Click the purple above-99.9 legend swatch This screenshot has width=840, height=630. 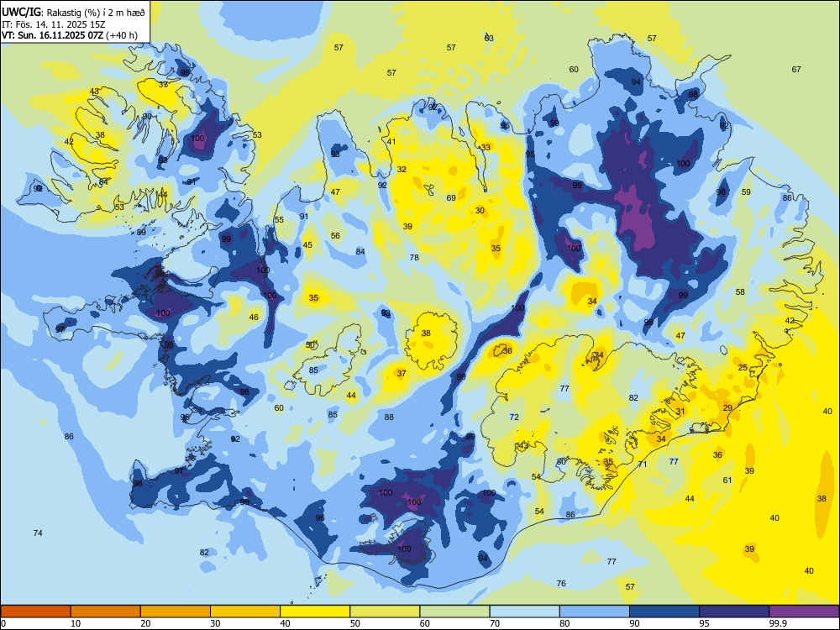(x=804, y=612)
